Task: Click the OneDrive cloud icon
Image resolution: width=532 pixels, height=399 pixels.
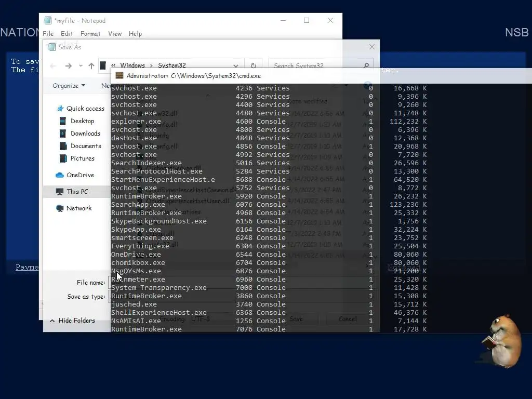Action: pos(60,175)
